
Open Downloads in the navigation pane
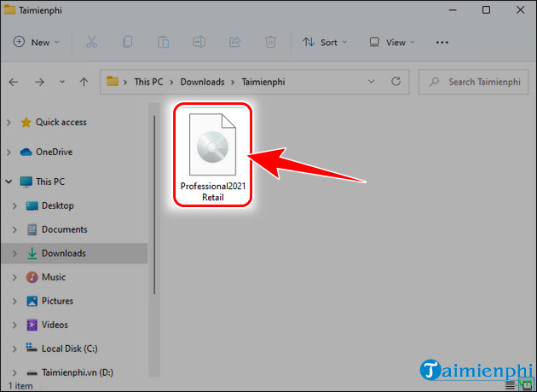point(64,253)
